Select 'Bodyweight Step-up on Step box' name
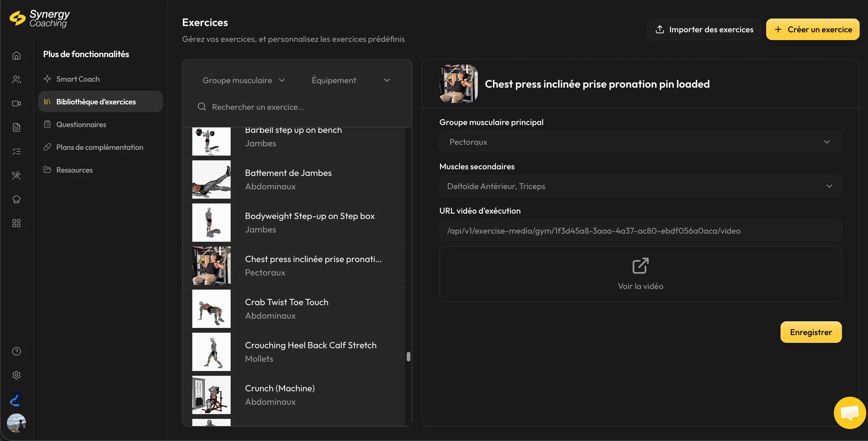 click(310, 216)
